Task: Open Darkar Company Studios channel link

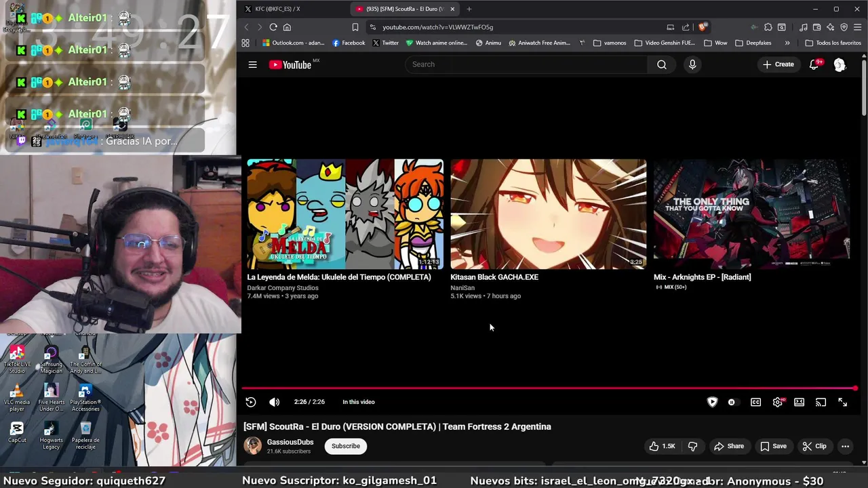Action: pos(283,287)
